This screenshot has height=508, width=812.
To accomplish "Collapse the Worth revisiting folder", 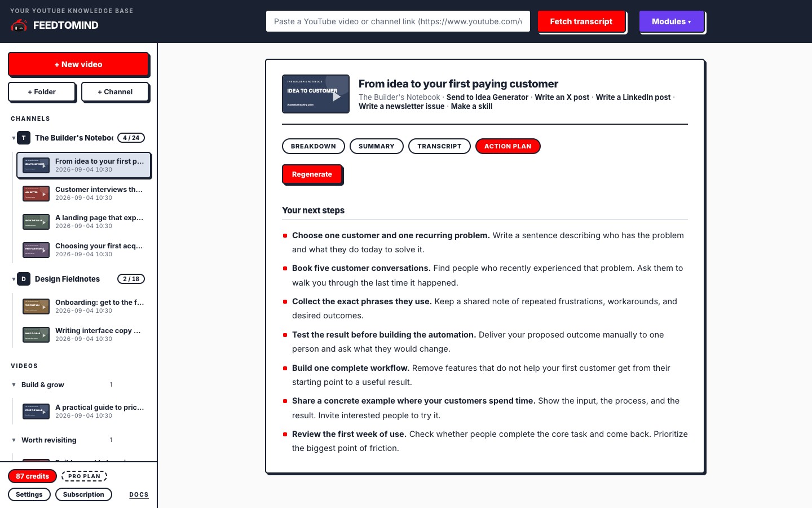I will point(14,440).
